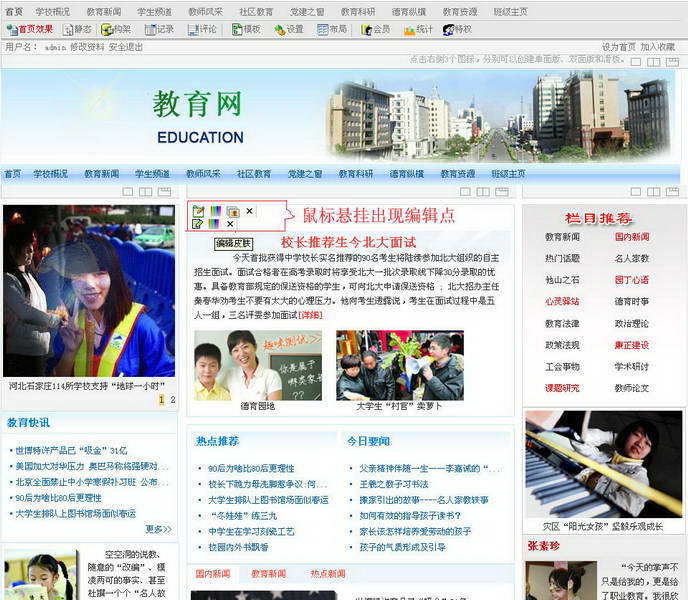Add double panel above left photo column
688x600 pixels.
point(146,192)
